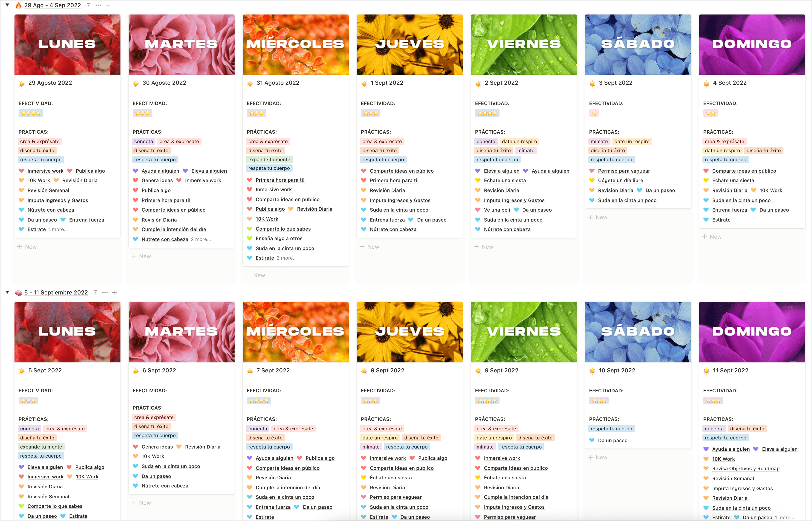
Task: Click sun icon next to 2 Sept 2022
Action: point(478,84)
